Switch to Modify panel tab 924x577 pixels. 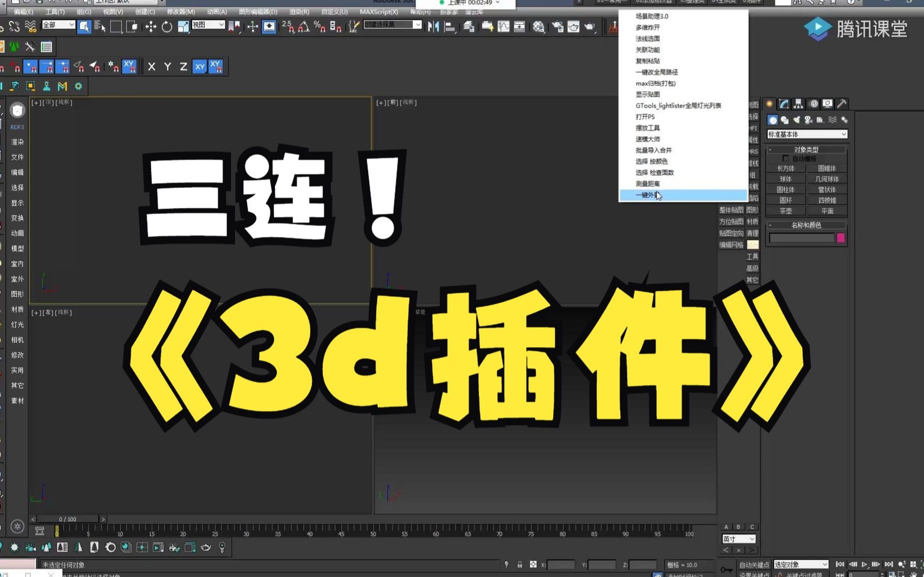(x=784, y=104)
